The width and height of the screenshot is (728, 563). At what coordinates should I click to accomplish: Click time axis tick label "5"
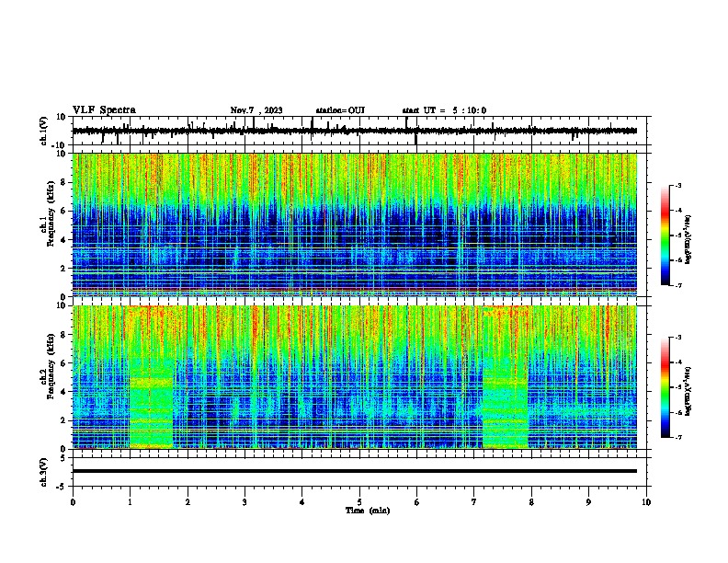click(359, 502)
